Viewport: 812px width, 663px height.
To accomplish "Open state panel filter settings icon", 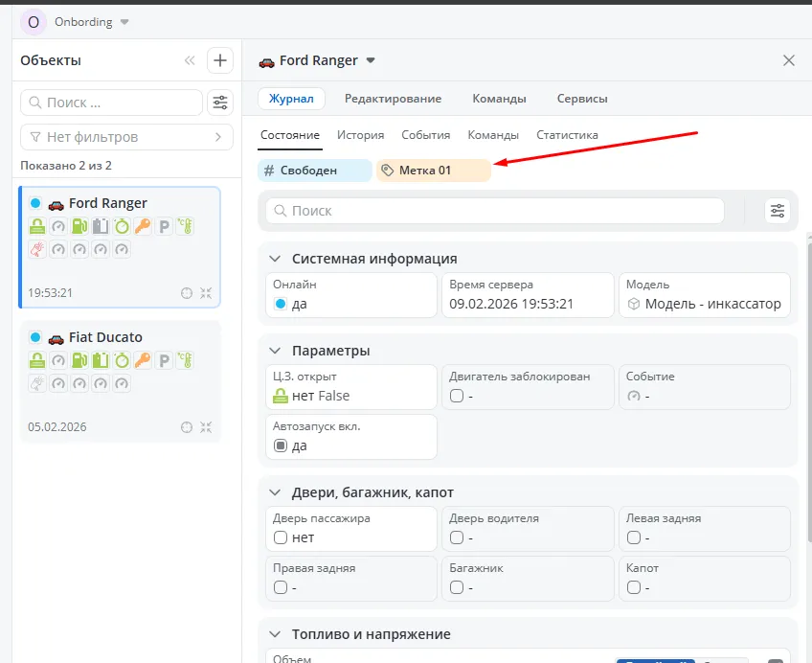I will (777, 211).
